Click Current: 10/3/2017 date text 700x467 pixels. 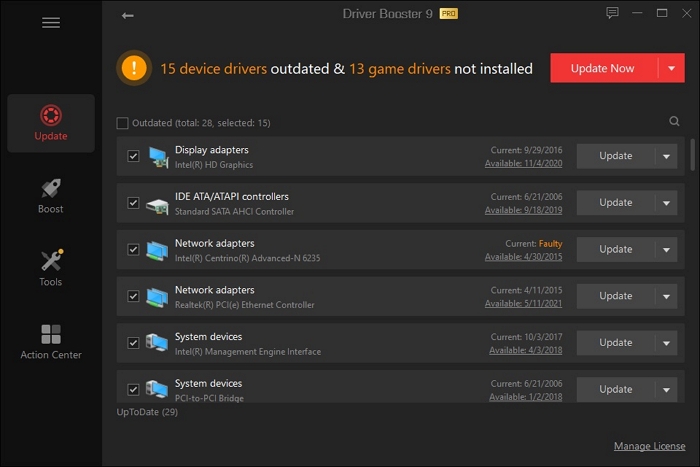[527, 337]
